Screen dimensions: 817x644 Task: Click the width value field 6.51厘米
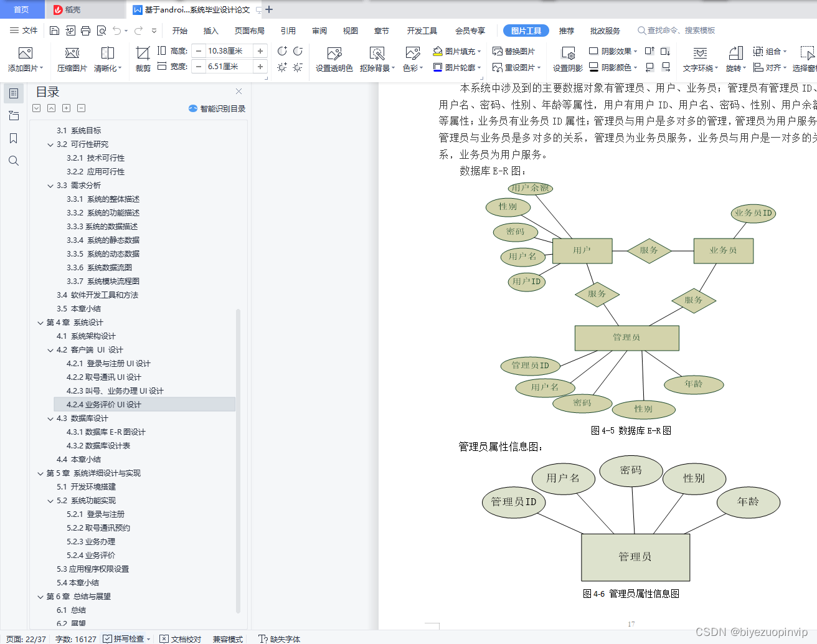(229, 67)
